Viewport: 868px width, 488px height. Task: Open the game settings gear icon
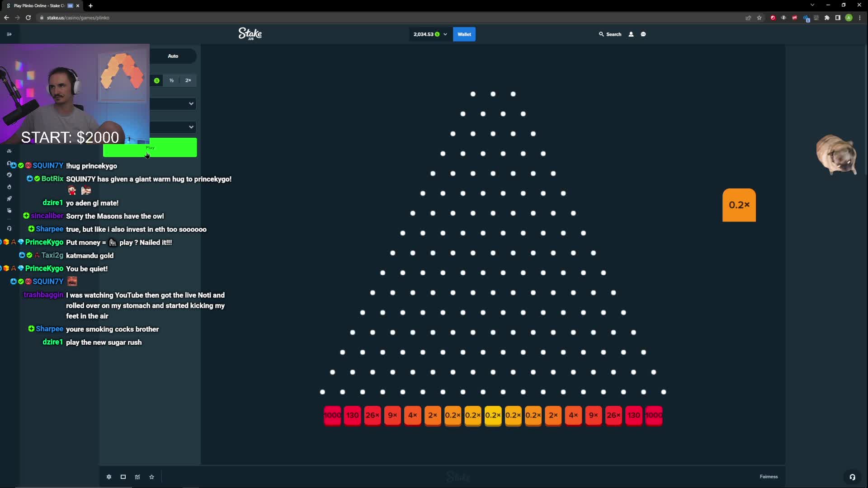(109, 477)
